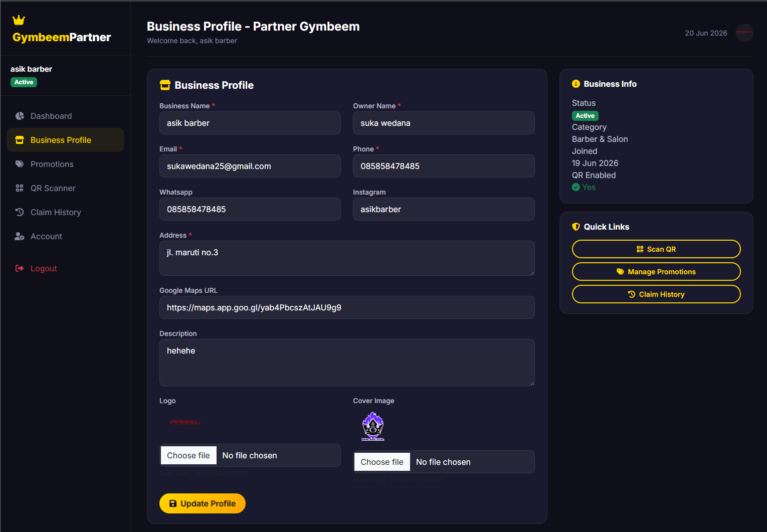767x532 pixels.
Task: Click the current logo thumbnail
Action: 185,422
